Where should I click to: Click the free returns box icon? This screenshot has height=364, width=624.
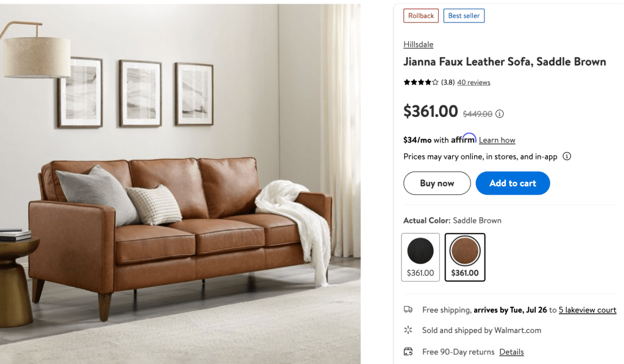tap(408, 351)
